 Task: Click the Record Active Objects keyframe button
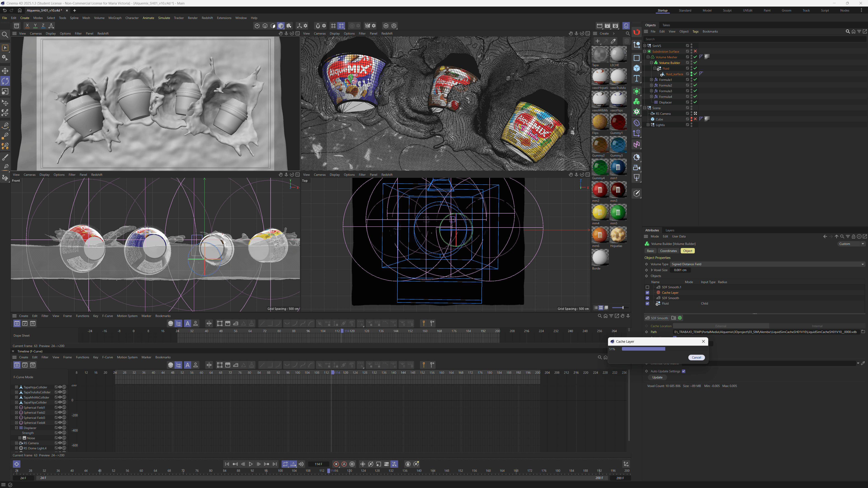coord(336,464)
